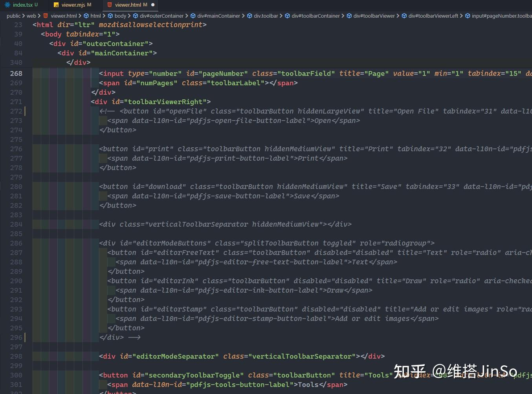Screen dimensions: 532x394
Task: Expand the collapsed div#outerContainer on line 40
Action: pos(27,44)
